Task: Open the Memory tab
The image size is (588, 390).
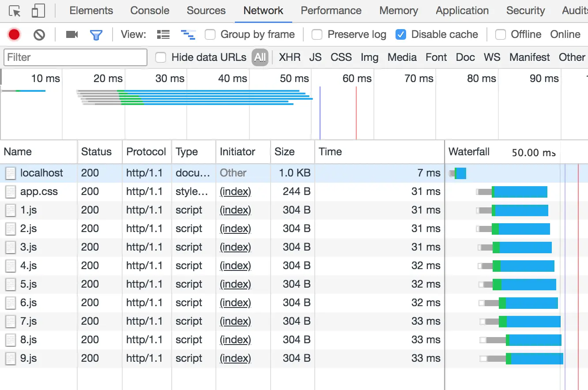Action: (x=399, y=11)
